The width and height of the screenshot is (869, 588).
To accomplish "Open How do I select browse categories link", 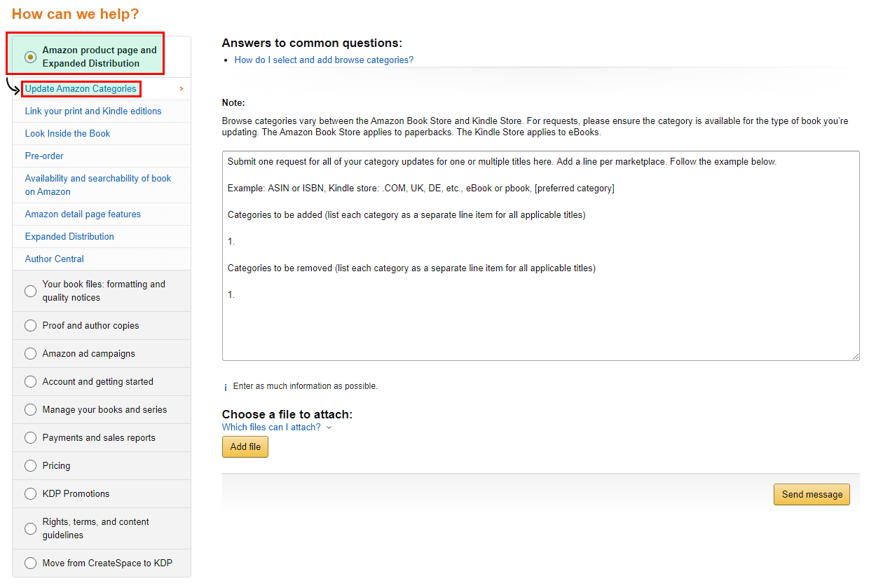I will click(x=324, y=60).
